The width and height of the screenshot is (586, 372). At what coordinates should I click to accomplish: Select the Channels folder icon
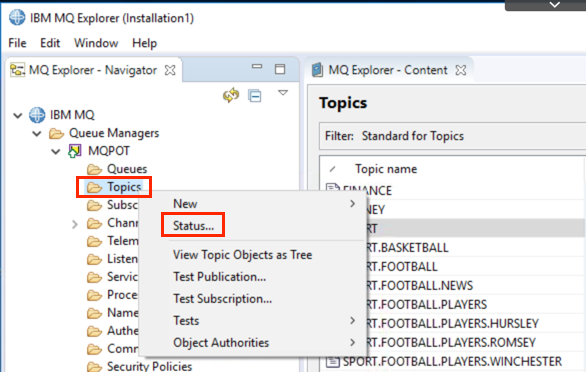pos(94,223)
